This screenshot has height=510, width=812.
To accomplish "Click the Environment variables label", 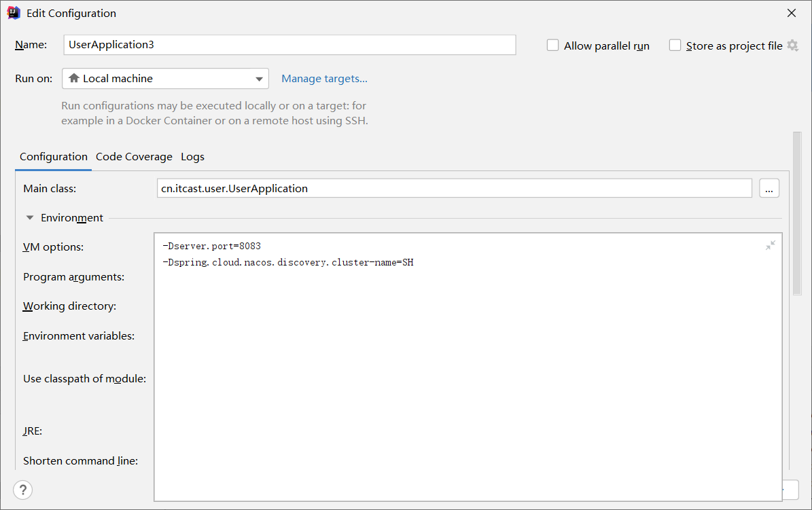I will click(x=79, y=336).
